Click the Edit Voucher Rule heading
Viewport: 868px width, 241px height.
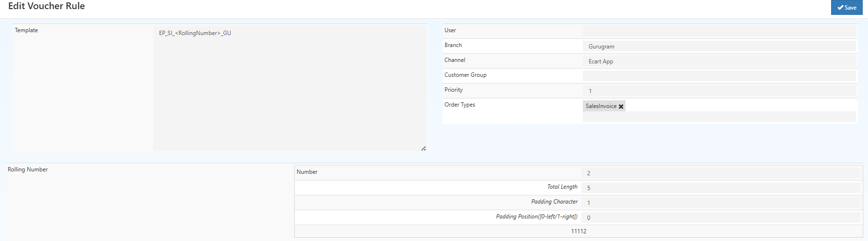tap(46, 6)
